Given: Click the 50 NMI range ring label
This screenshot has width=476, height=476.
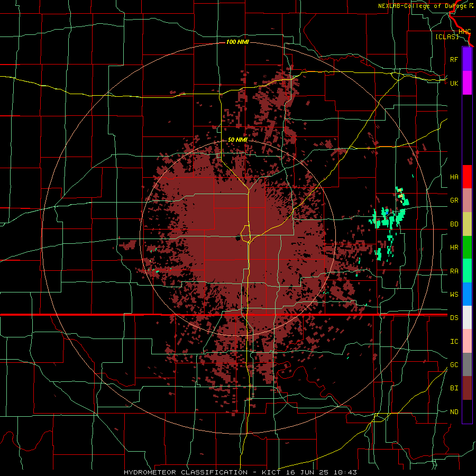Looking at the screenshot, I should click(237, 140).
